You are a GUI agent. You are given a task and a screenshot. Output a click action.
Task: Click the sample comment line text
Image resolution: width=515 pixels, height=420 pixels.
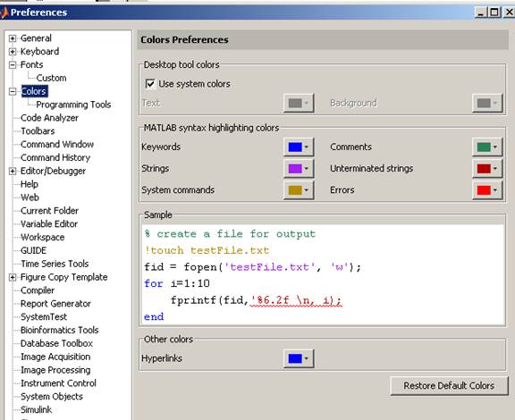tap(230, 234)
